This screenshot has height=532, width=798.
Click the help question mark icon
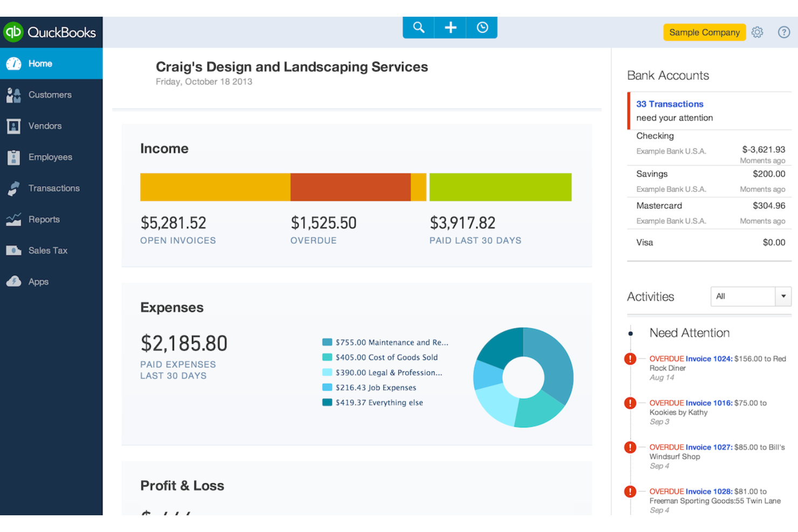point(784,32)
